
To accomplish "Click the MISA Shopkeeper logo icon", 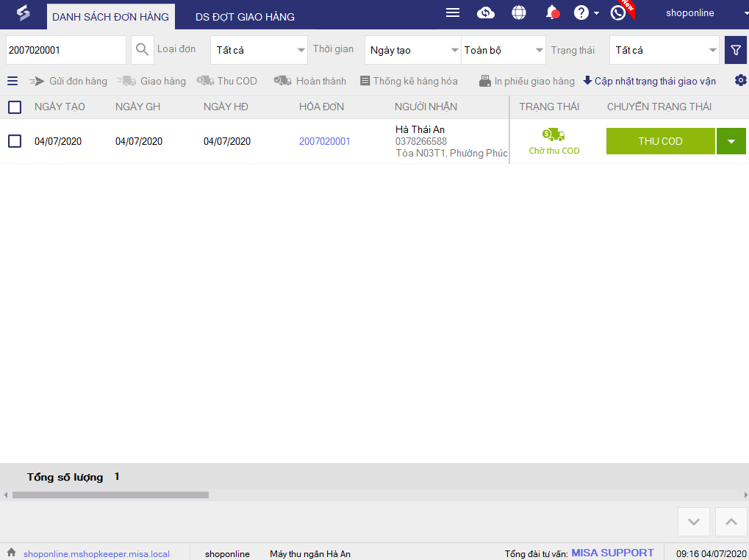I will point(23,13).
